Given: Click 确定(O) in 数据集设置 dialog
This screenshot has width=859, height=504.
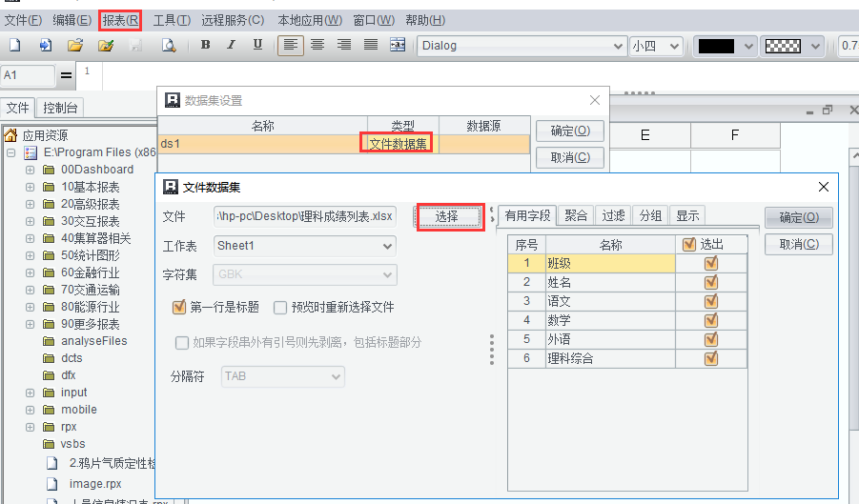Looking at the screenshot, I should tap(570, 131).
